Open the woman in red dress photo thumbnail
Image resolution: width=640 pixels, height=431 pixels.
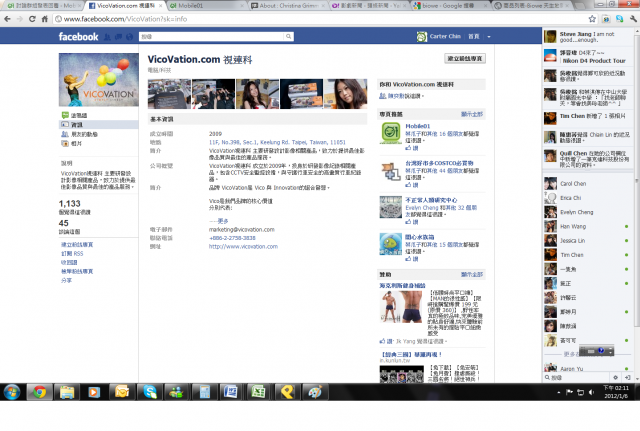(258, 94)
